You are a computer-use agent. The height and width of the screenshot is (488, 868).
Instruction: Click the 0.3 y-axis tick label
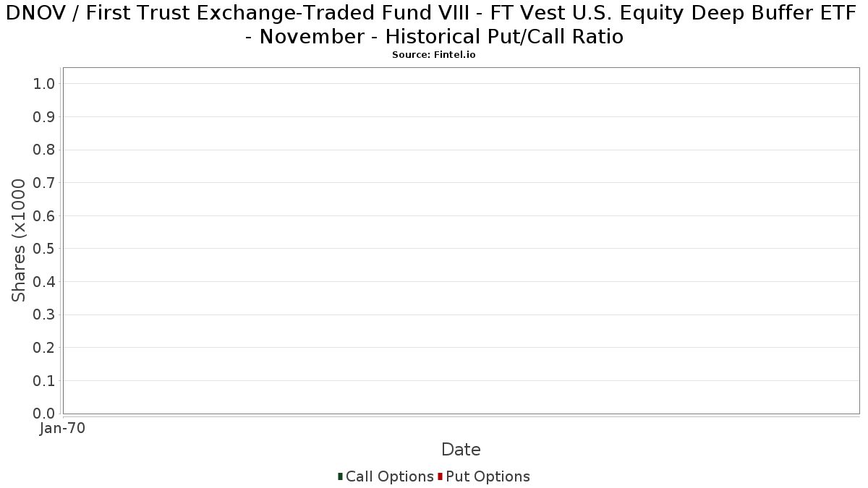(44, 315)
